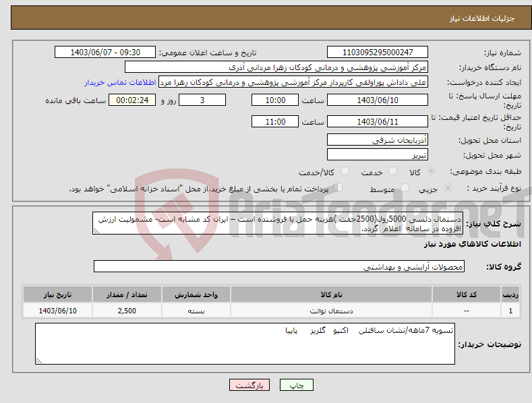Click the resize handle of description box
This screenshot has height=403, width=532.
[x=96, y=230]
